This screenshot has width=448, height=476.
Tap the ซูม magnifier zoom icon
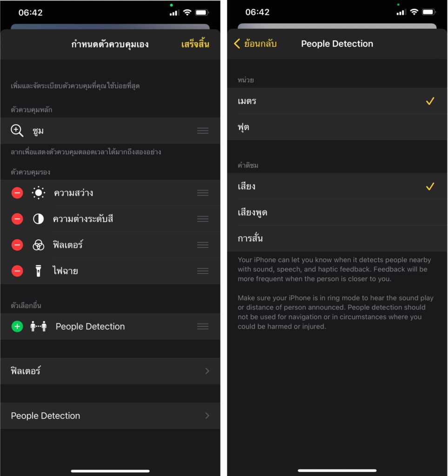[x=17, y=131]
